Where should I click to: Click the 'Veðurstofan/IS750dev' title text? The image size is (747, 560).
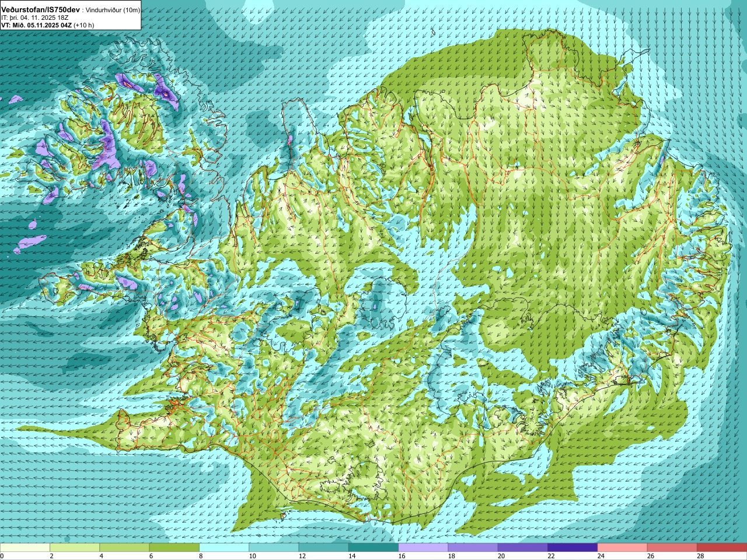(x=40, y=10)
